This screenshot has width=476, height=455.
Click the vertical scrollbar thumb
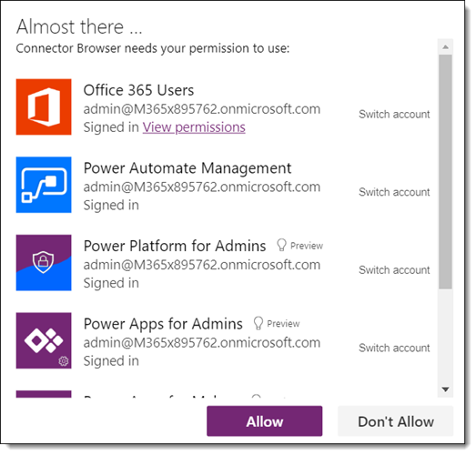(445, 171)
